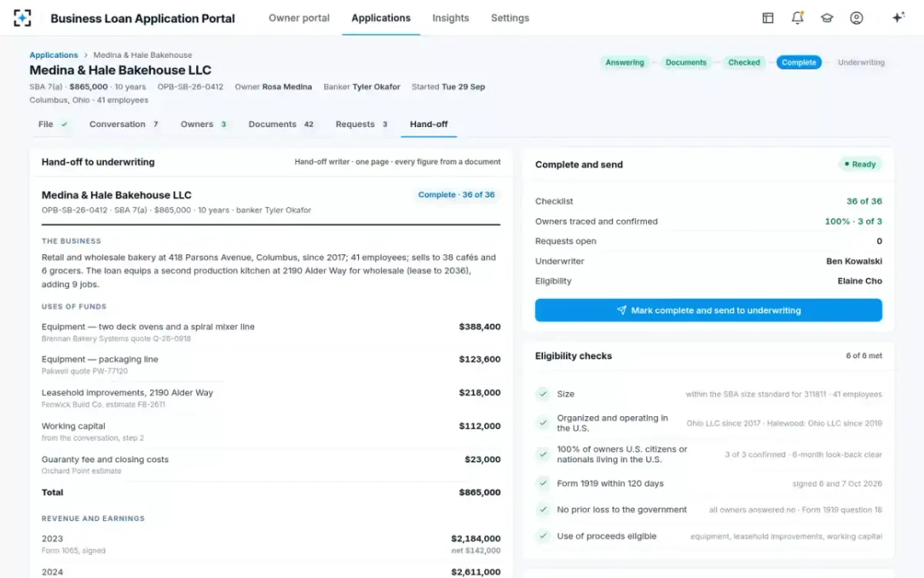
Task: Click the Total $865,000 amount
Action: pyautogui.click(x=480, y=492)
